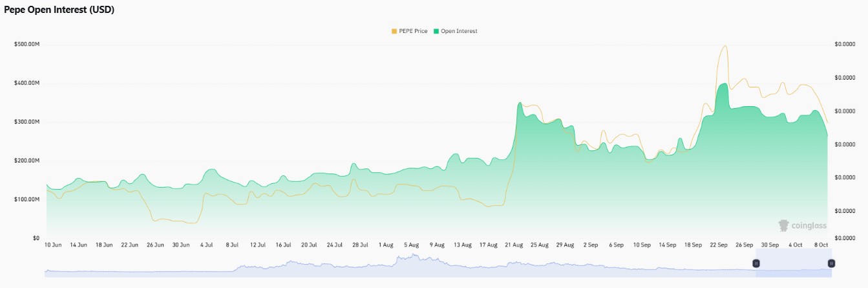Viewport: 868px width, 288px height.
Task: Click the 10 Jun x-axis date label
Action: click(x=53, y=245)
